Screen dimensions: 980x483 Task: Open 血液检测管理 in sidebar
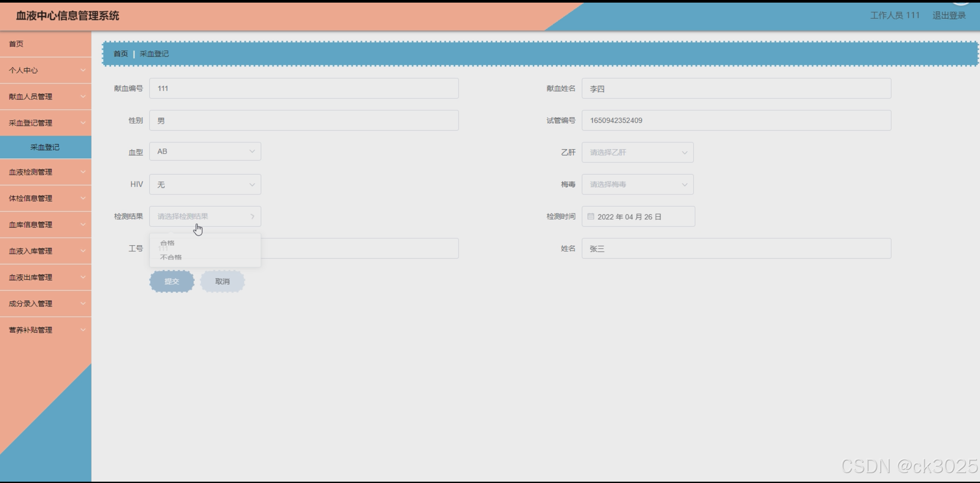coord(46,172)
